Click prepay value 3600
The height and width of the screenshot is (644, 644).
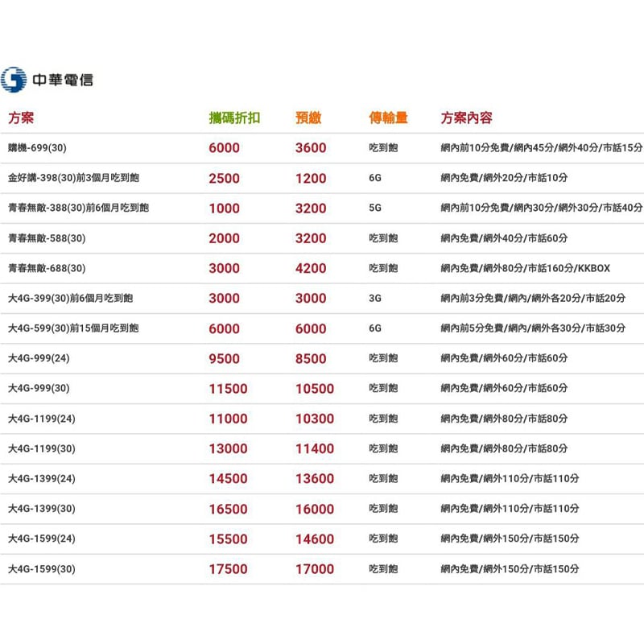point(311,148)
